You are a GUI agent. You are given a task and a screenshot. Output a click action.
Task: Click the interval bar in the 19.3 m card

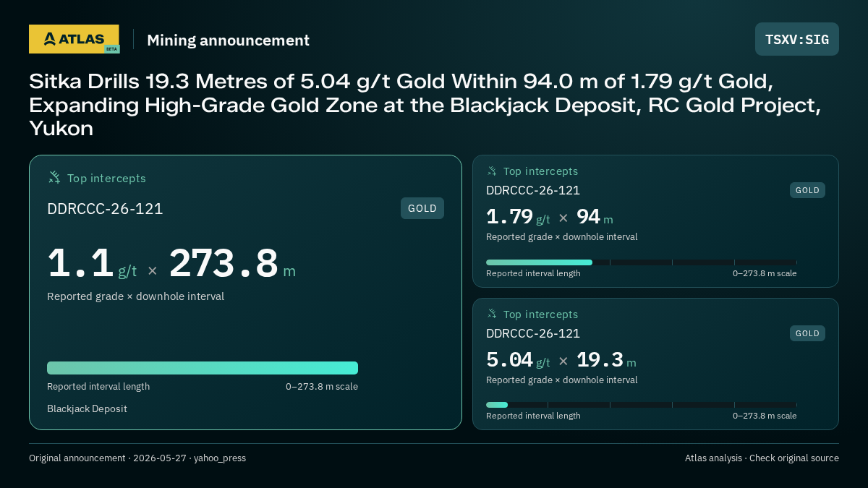point(641,405)
